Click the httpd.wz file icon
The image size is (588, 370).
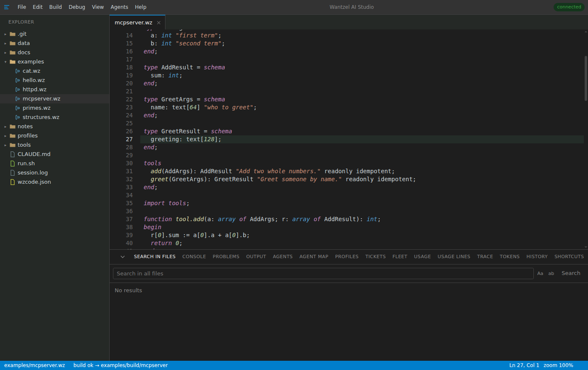[18, 90]
